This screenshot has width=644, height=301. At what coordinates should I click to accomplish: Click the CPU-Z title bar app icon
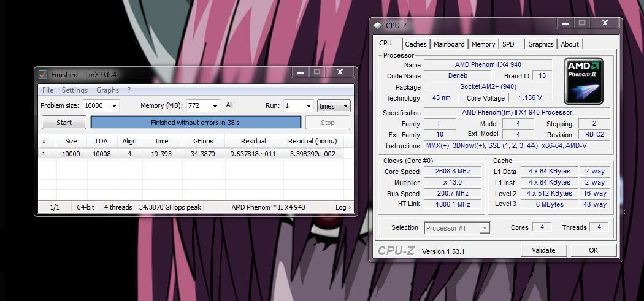point(377,26)
